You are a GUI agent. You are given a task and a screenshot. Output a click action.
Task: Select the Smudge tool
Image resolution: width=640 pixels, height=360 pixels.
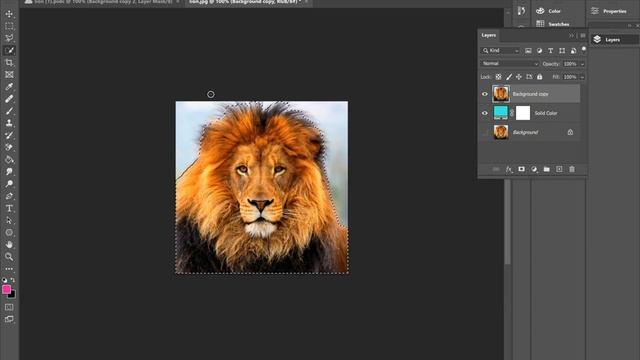click(9, 172)
